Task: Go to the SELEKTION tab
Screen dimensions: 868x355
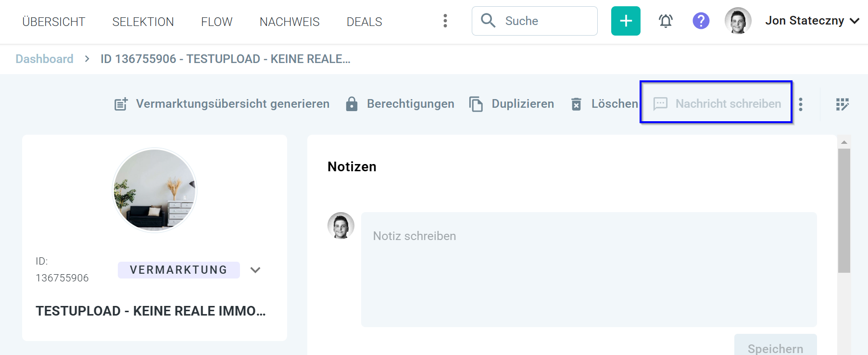Action: point(143,22)
